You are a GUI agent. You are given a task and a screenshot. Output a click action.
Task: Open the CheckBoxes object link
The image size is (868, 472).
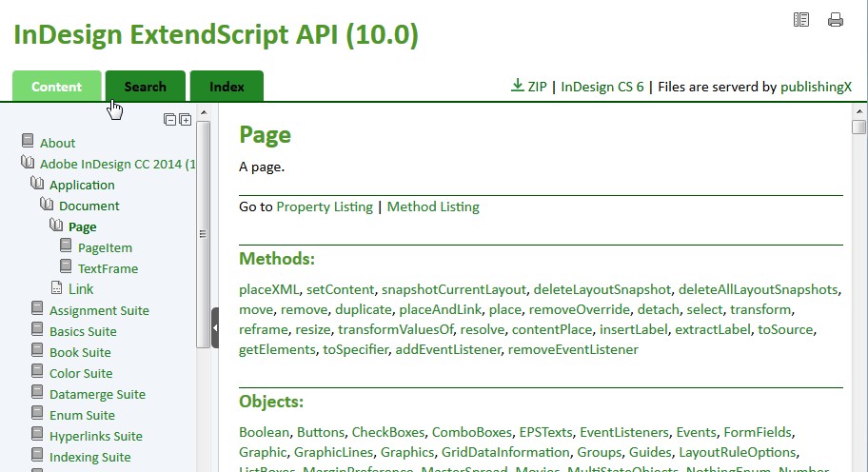pyautogui.click(x=388, y=432)
